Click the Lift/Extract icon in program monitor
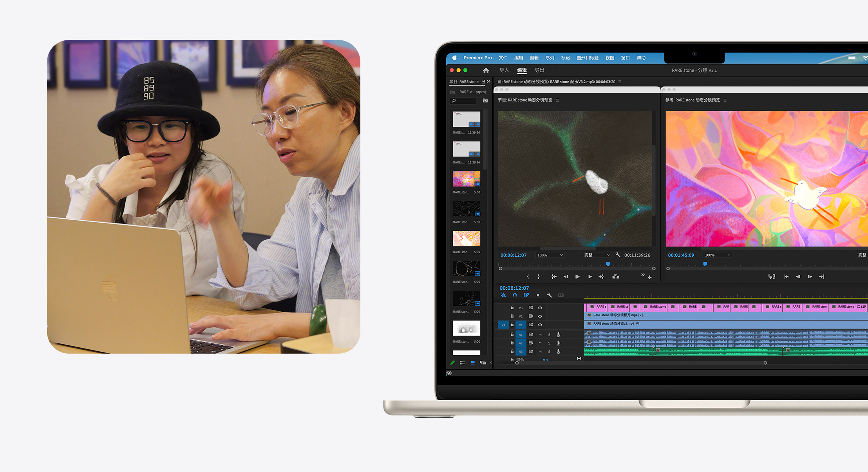This screenshot has width=868, height=472. [x=616, y=277]
